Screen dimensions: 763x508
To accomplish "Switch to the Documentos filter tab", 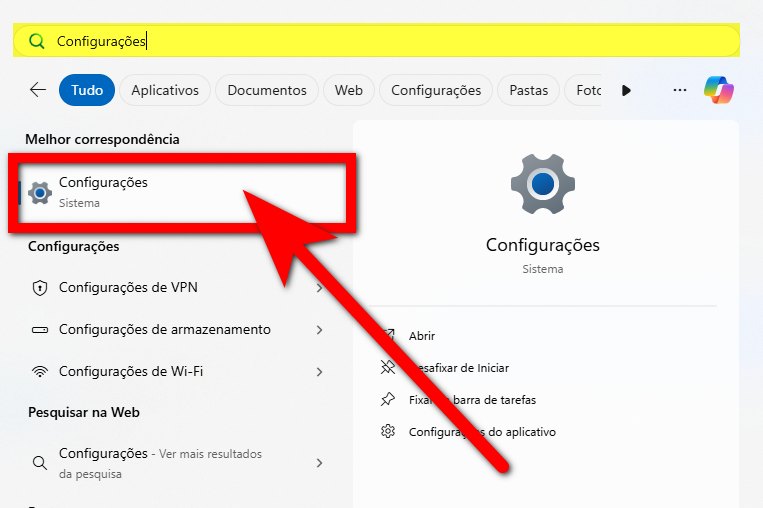I will [267, 90].
